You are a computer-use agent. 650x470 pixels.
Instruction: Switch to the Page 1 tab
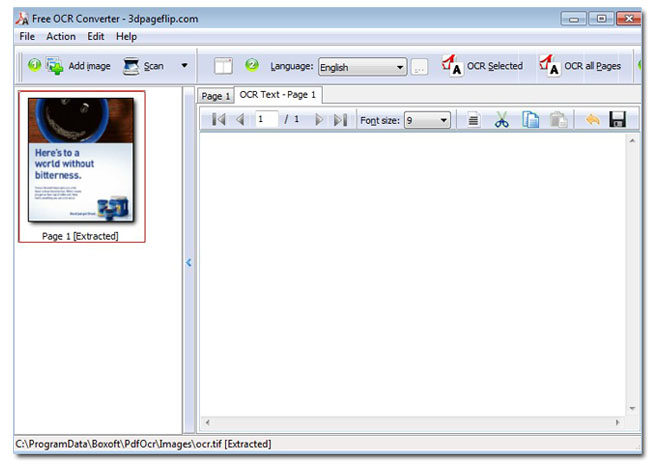216,96
